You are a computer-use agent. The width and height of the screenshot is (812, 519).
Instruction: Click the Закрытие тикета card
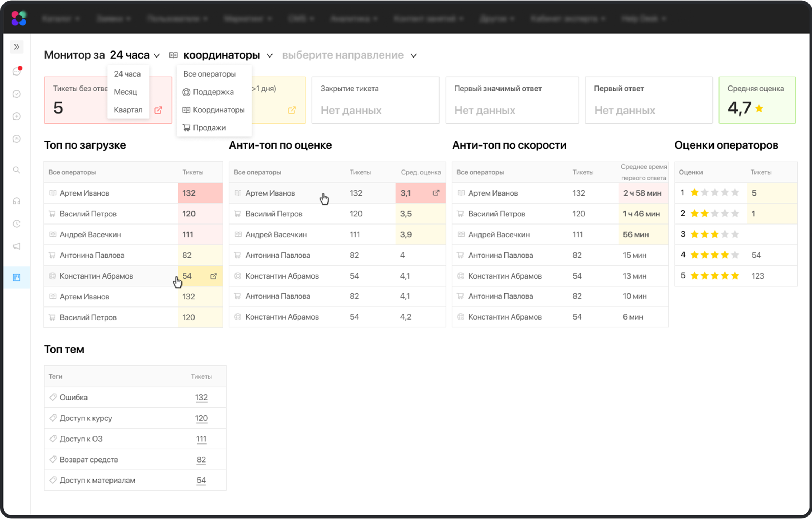point(376,100)
